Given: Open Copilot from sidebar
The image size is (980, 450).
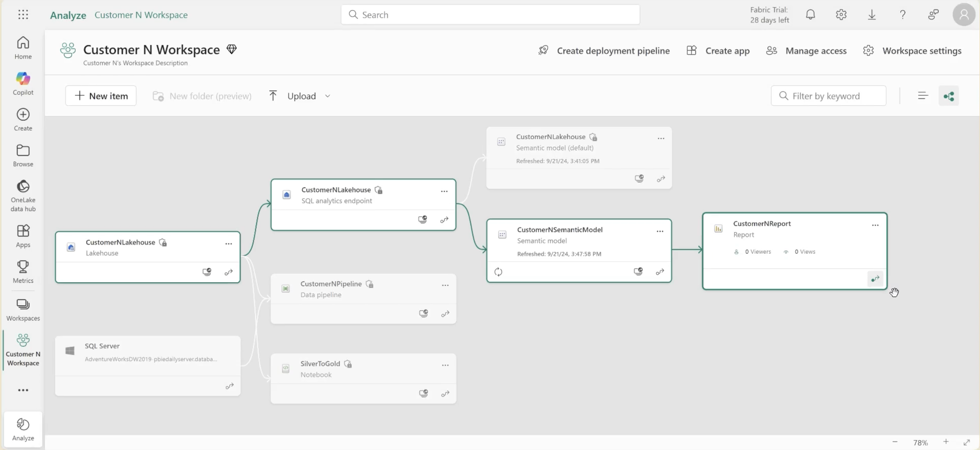Looking at the screenshot, I should click(23, 83).
